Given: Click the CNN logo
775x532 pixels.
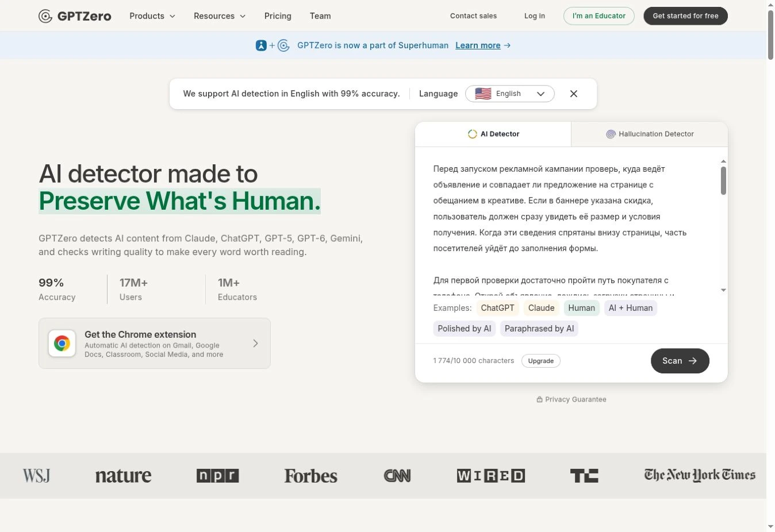Looking at the screenshot, I should click(397, 476).
